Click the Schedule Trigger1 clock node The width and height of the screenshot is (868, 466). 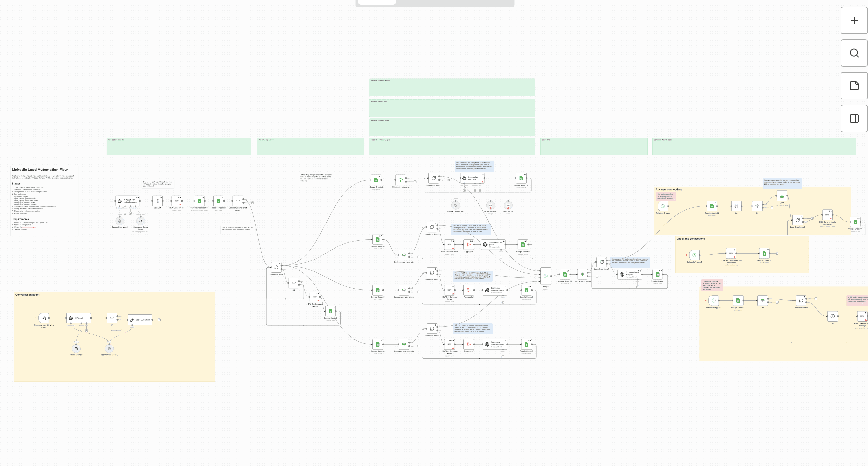(x=694, y=255)
